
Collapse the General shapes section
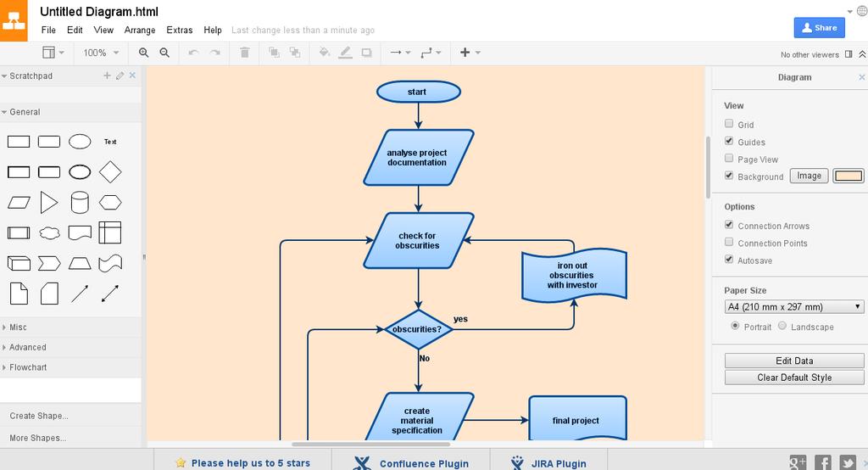coord(70,112)
